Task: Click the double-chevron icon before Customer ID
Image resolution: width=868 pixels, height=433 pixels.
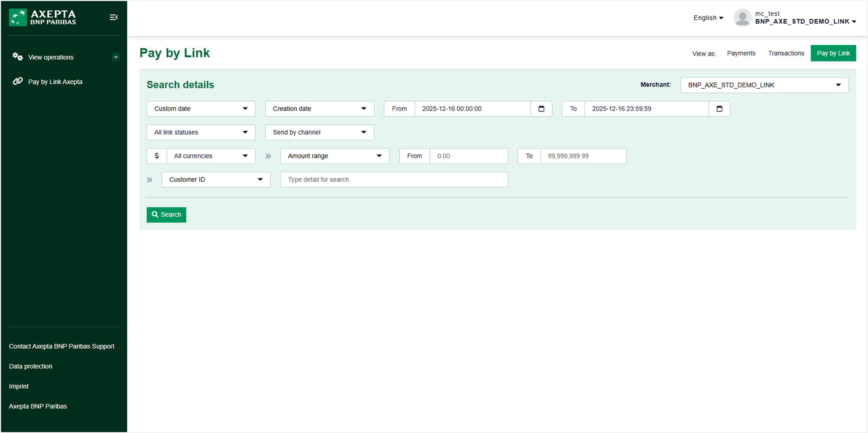Action: (x=150, y=180)
